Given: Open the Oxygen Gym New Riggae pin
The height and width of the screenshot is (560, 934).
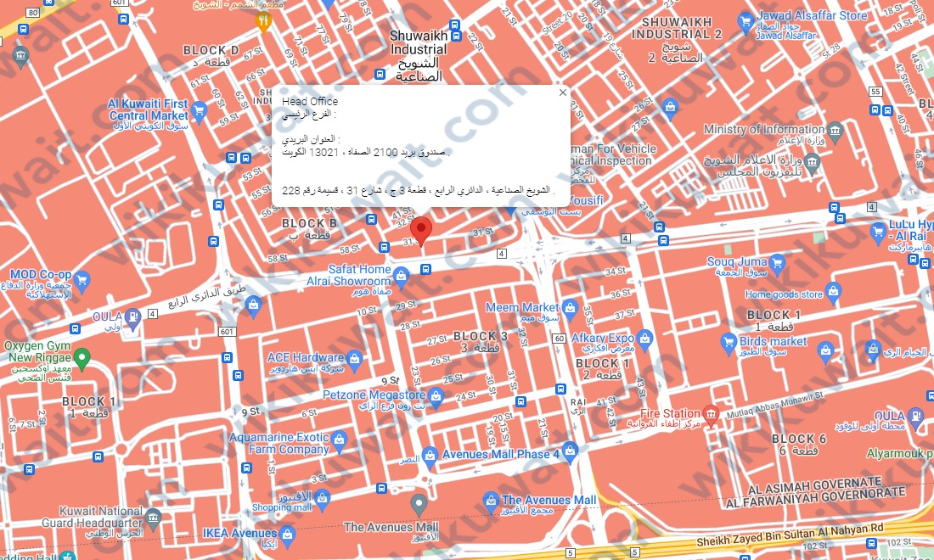Looking at the screenshot, I should tap(82, 358).
